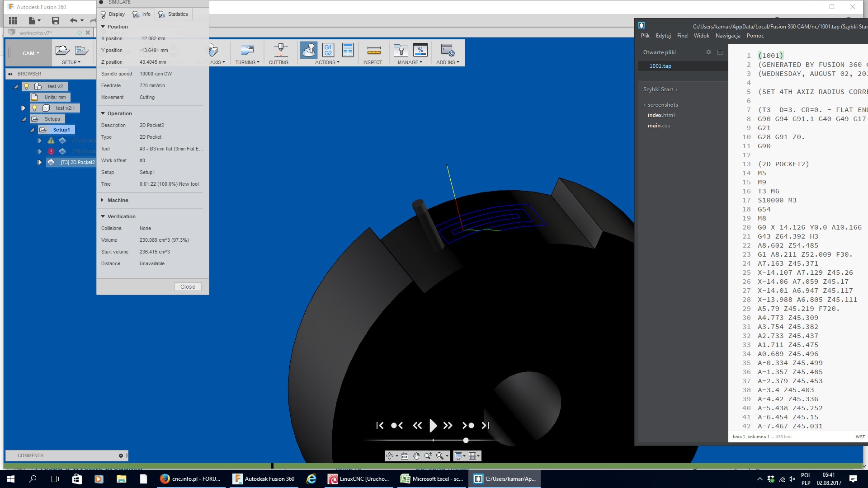
Task: Add a comment with the plus icon
Action: point(121,455)
